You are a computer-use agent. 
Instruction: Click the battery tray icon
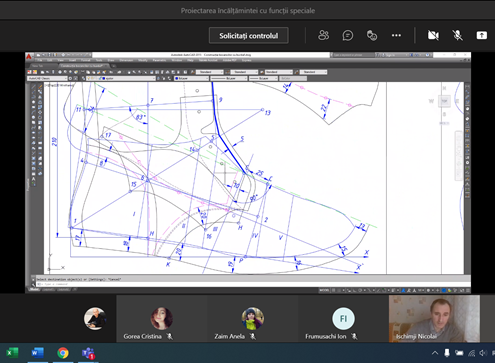(459, 353)
